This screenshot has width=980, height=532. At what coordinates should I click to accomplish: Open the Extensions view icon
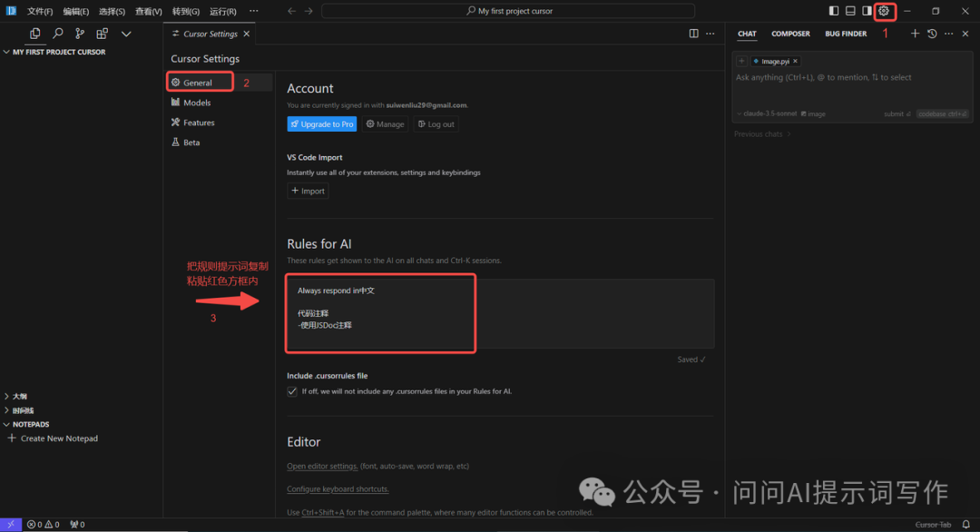[x=102, y=34]
